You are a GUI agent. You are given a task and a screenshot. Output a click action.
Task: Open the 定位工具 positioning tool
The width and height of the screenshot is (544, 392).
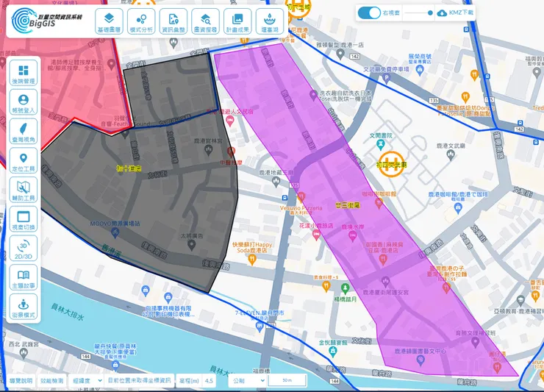[24, 160]
